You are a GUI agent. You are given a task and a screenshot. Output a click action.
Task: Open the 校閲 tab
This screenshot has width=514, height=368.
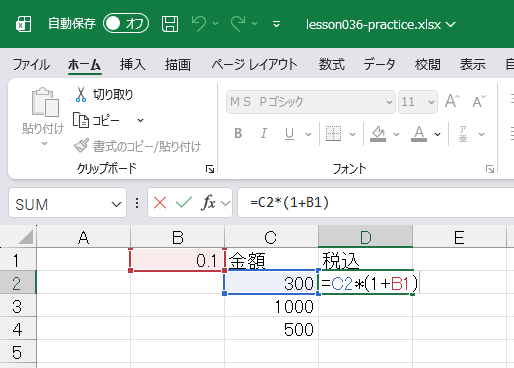(428, 64)
